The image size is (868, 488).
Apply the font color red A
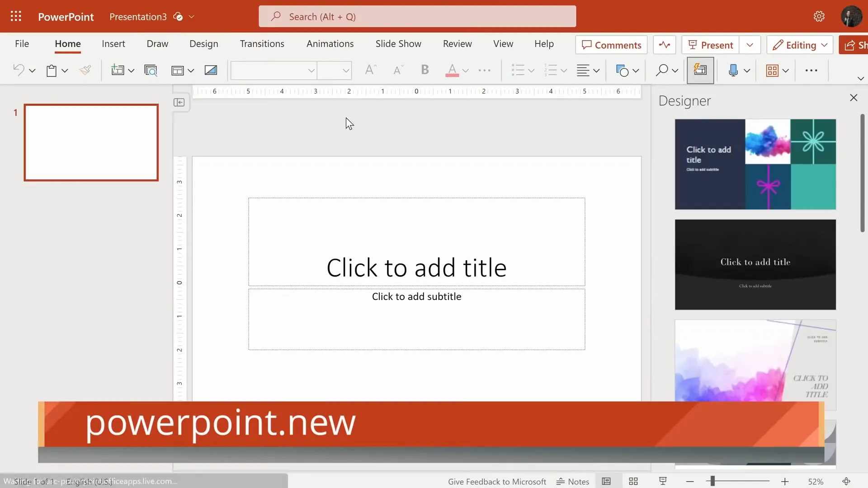(452, 70)
